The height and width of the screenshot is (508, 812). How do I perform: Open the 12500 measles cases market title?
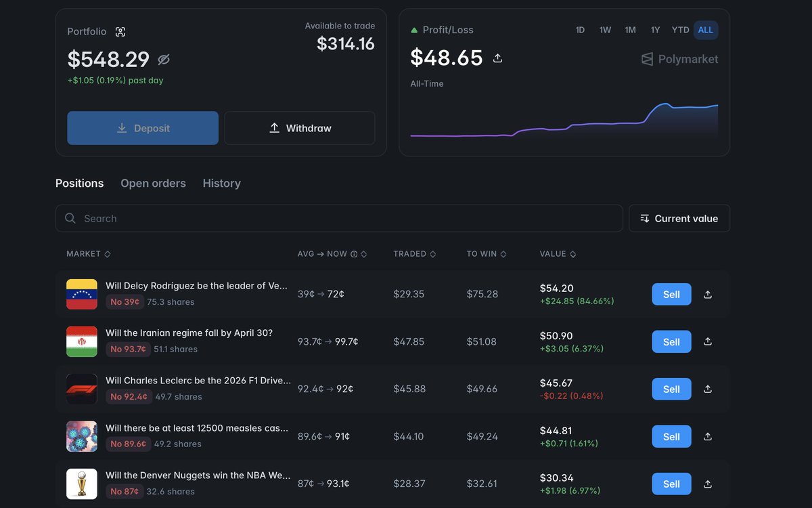(x=197, y=428)
